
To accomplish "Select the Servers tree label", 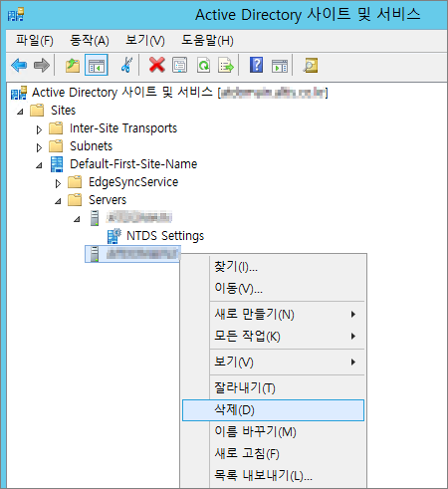I will 108,200.
